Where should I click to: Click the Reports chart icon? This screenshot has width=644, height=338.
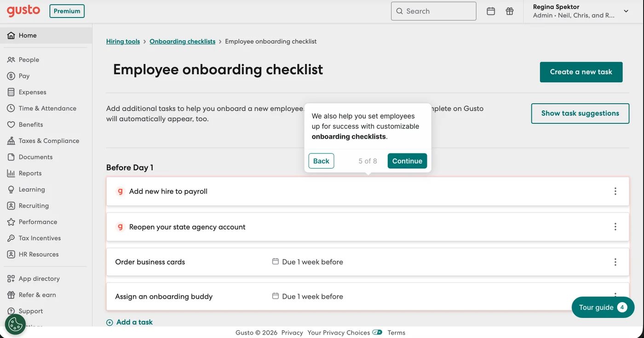[11, 173]
